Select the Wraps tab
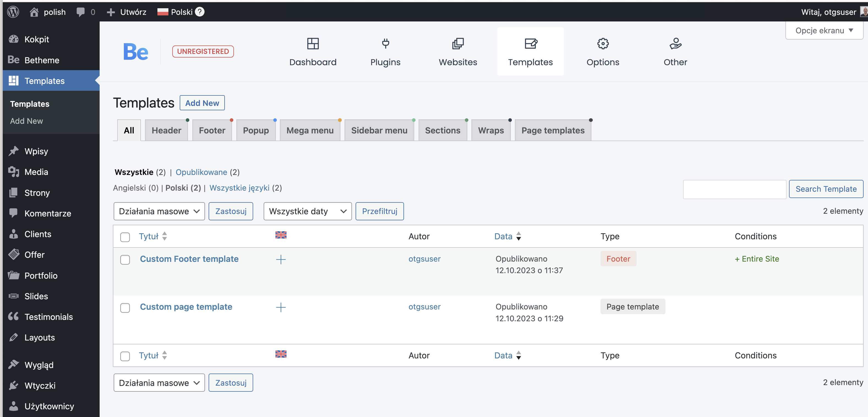Viewport: 868px width, 417px height. 491,130
